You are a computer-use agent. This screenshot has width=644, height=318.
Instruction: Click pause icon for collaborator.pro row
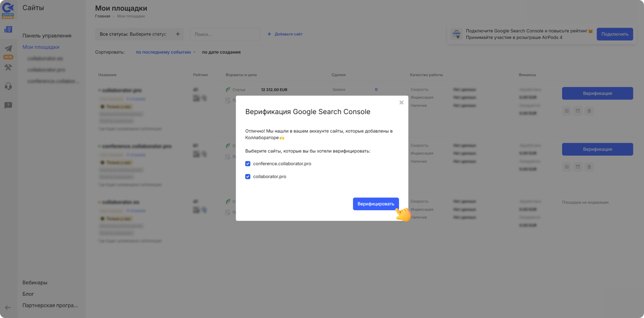coord(567,111)
